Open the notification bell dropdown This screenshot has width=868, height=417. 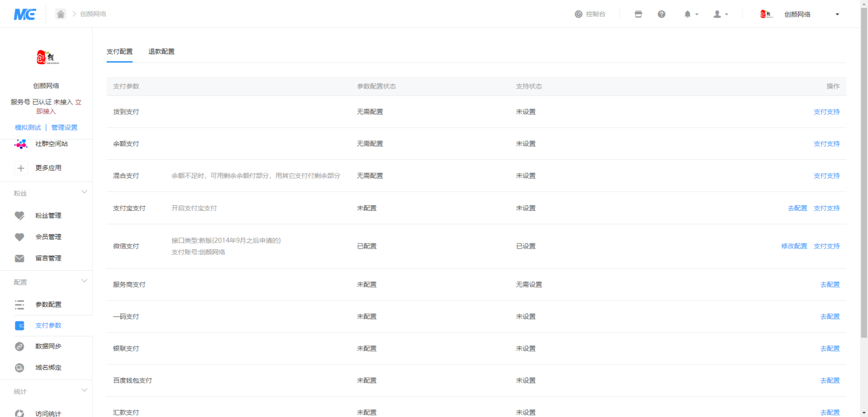691,14
